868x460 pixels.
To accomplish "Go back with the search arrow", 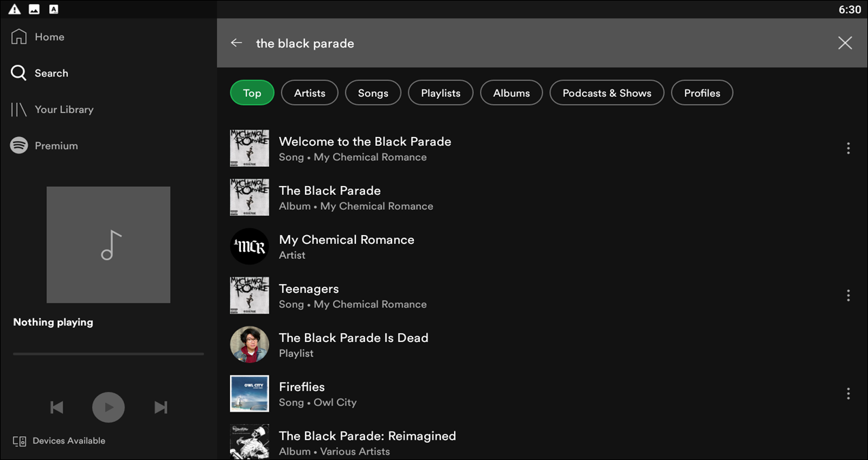I will point(236,43).
